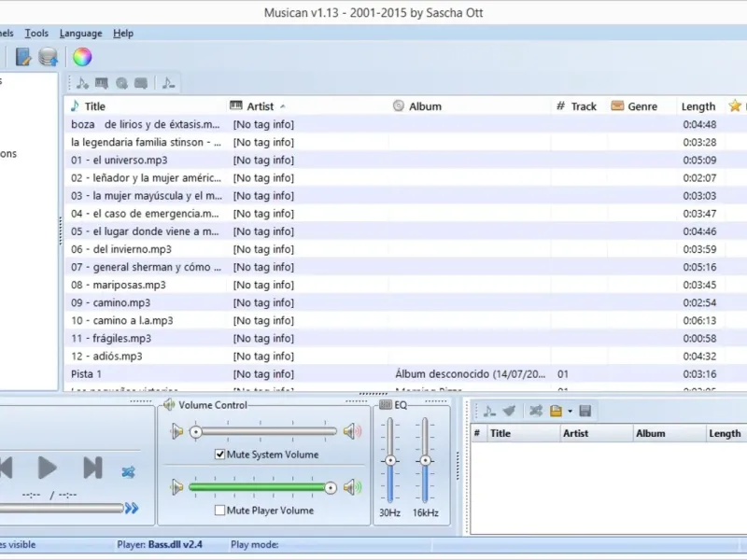747x560 pixels.
Task: Sort list by Artist column header
Action: (261, 106)
